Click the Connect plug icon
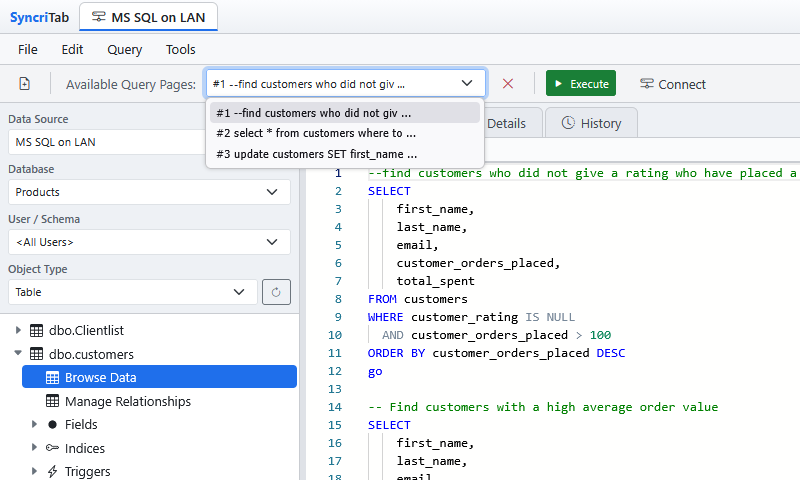This screenshot has height=480, width=800. click(646, 84)
